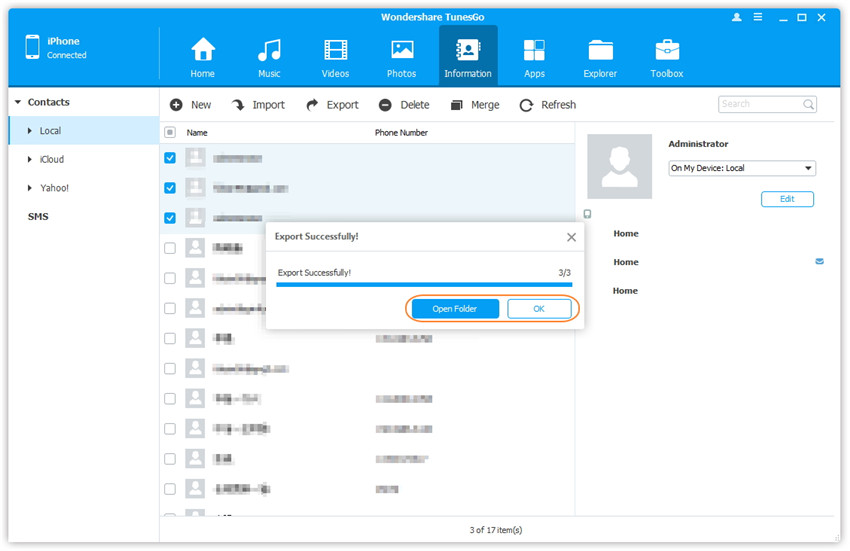Open the Music section icon

pos(269,50)
